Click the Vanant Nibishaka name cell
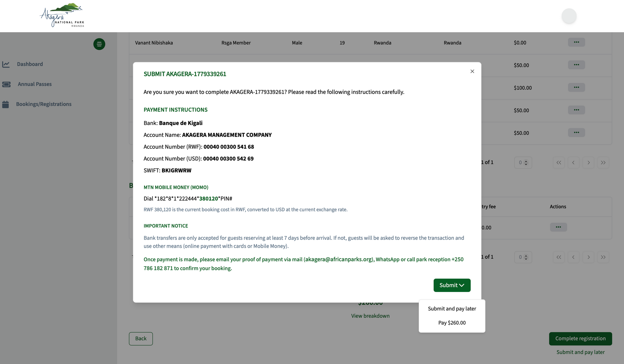The height and width of the screenshot is (364, 624). tap(154, 43)
